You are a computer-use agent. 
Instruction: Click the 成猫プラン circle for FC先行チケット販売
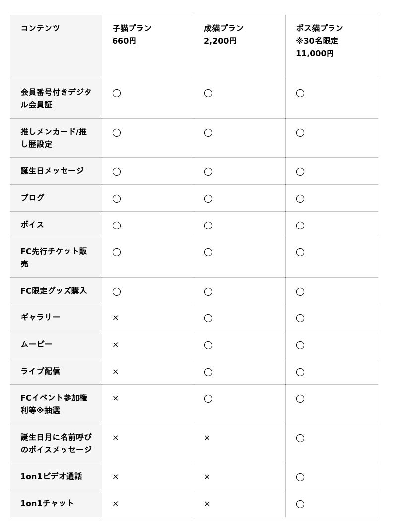point(208,252)
